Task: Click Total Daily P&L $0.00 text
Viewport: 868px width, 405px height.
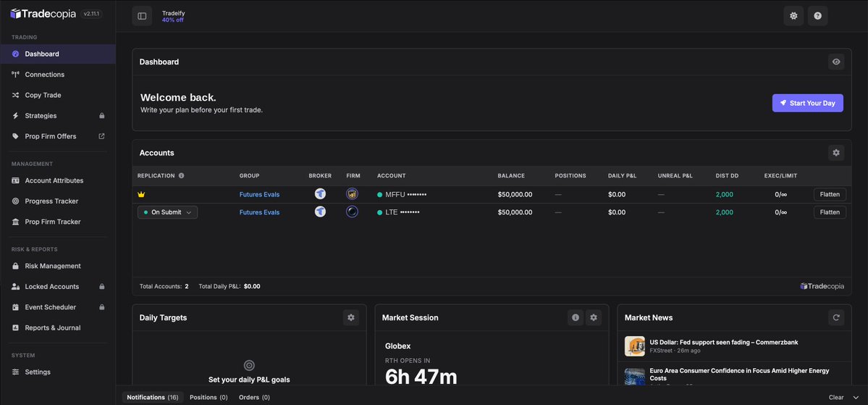Action: 229,286
